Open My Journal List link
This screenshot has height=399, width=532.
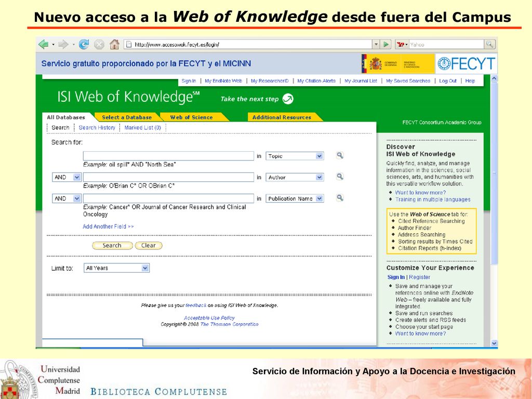click(x=361, y=81)
